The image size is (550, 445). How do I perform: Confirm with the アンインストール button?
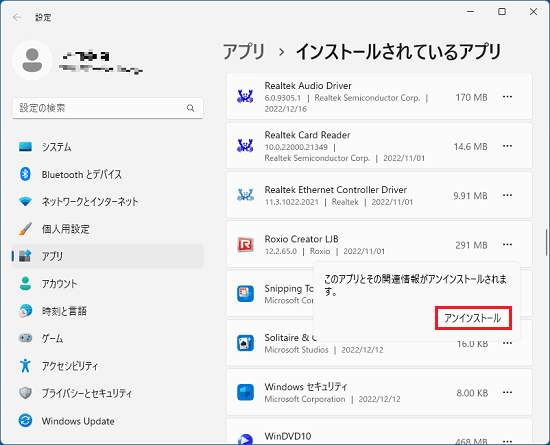point(473,318)
